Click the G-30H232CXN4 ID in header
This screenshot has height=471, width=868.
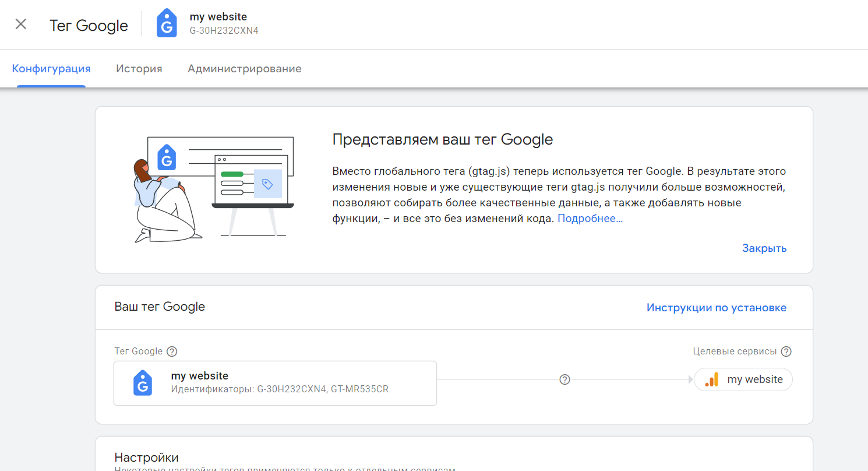coord(224,31)
